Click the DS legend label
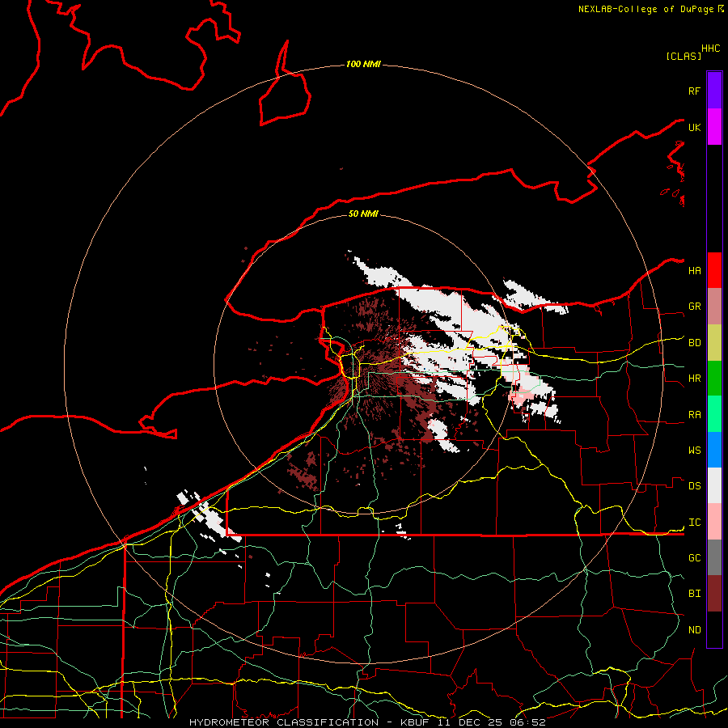The height and width of the screenshot is (728, 728). pos(694,486)
